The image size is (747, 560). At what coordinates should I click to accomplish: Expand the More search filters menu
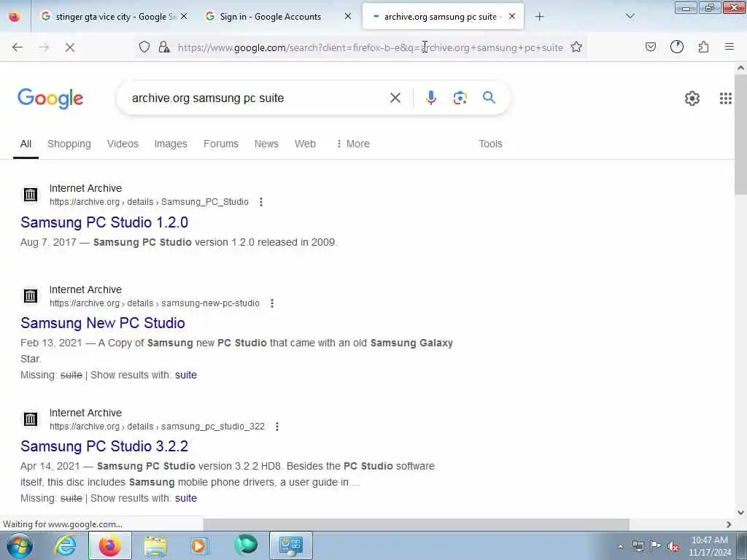coord(353,144)
